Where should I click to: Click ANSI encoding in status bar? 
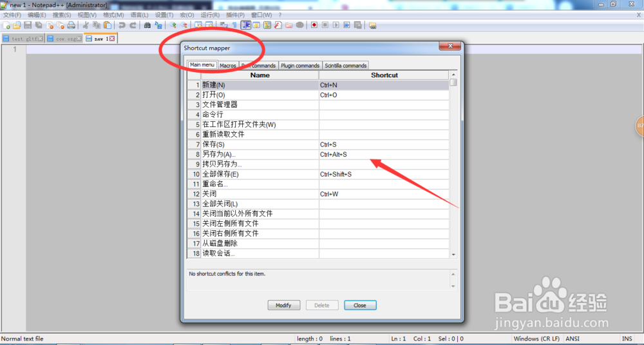pos(573,339)
